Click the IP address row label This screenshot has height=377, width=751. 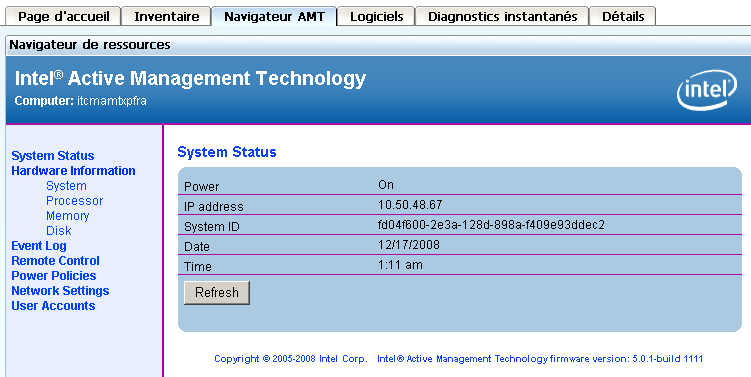click(x=214, y=206)
